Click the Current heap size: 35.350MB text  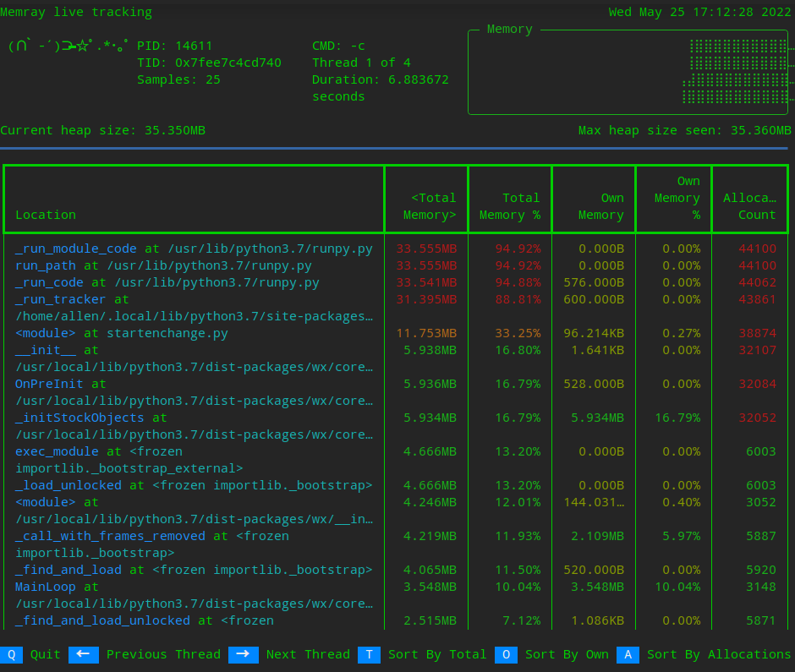click(x=103, y=130)
